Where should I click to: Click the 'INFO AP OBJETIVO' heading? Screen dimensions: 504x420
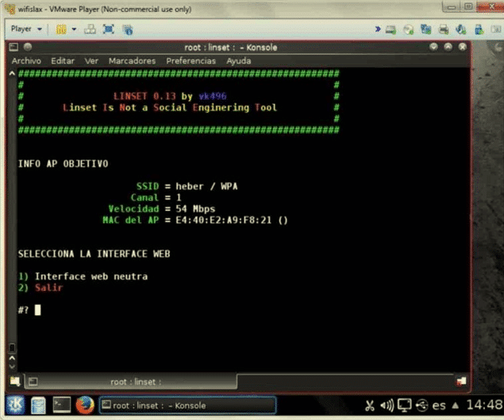pyautogui.click(x=63, y=164)
